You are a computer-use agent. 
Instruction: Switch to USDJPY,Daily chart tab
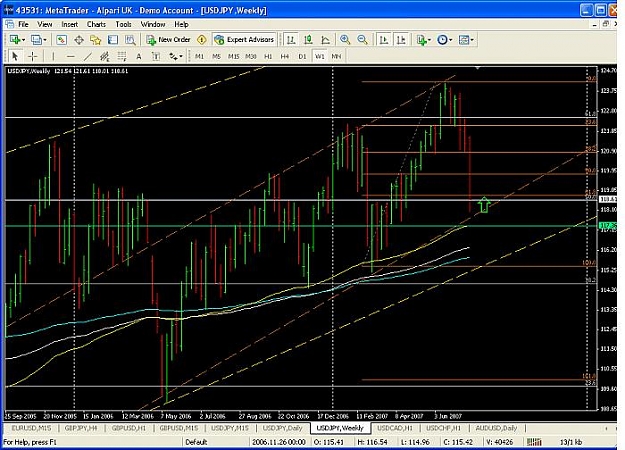click(x=283, y=428)
